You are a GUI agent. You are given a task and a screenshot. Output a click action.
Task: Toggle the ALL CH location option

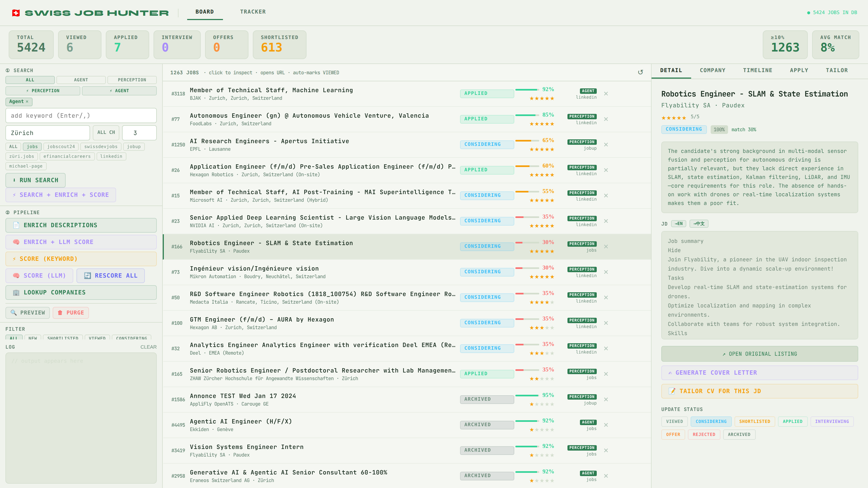pos(106,132)
